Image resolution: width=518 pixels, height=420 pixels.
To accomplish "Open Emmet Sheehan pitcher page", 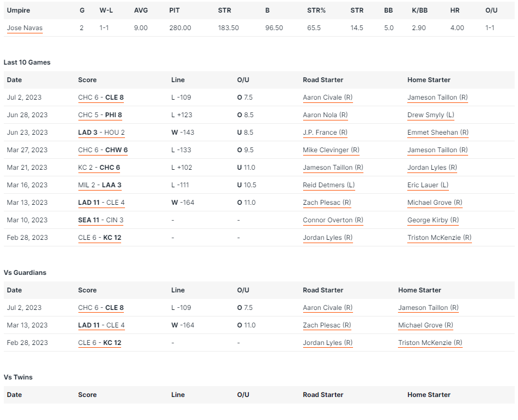I will tap(438, 133).
